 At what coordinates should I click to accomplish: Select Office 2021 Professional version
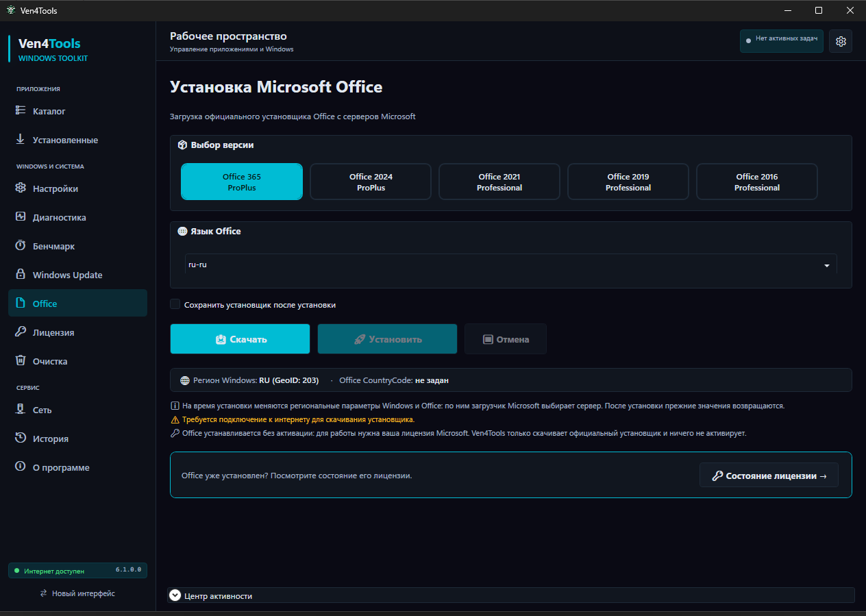pos(499,182)
